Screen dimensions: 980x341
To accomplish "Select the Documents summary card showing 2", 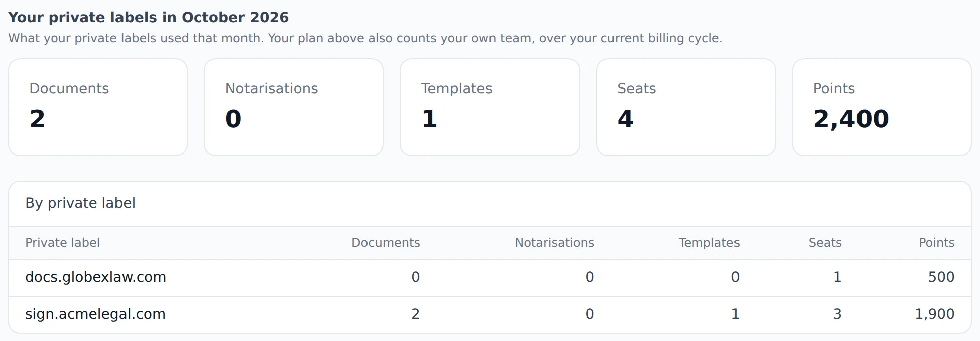I will click(98, 107).
